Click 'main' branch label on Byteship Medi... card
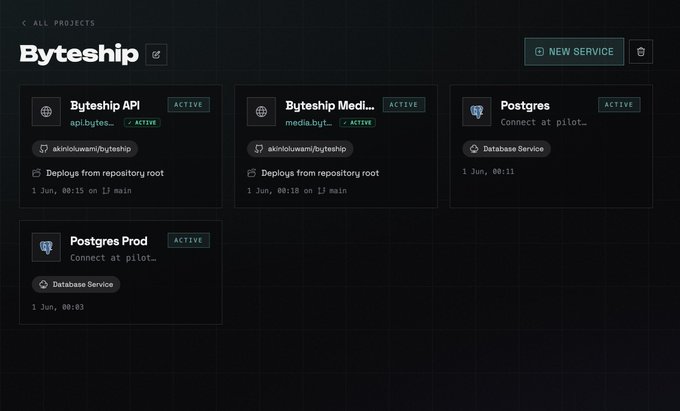680x411 pixels. click(338, 190)
